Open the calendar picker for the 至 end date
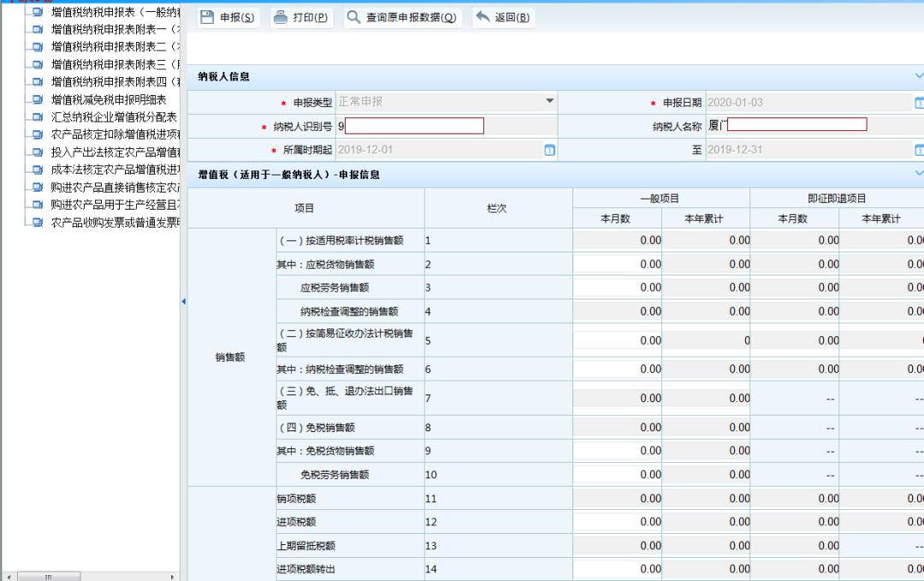924x581 pixels. coord(920,148)
